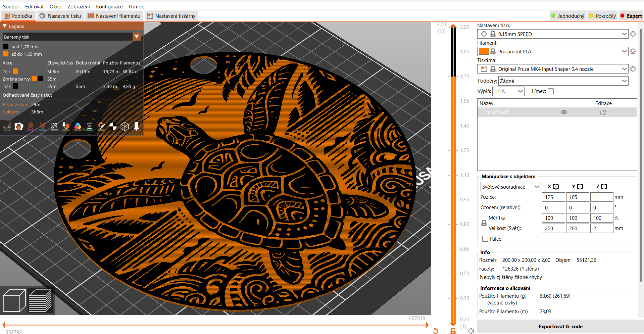Image resolution: width=644 pixels, height=334 pixels.
Task: Toggle color changes via the color wheel icon
Action: (78, 127)
